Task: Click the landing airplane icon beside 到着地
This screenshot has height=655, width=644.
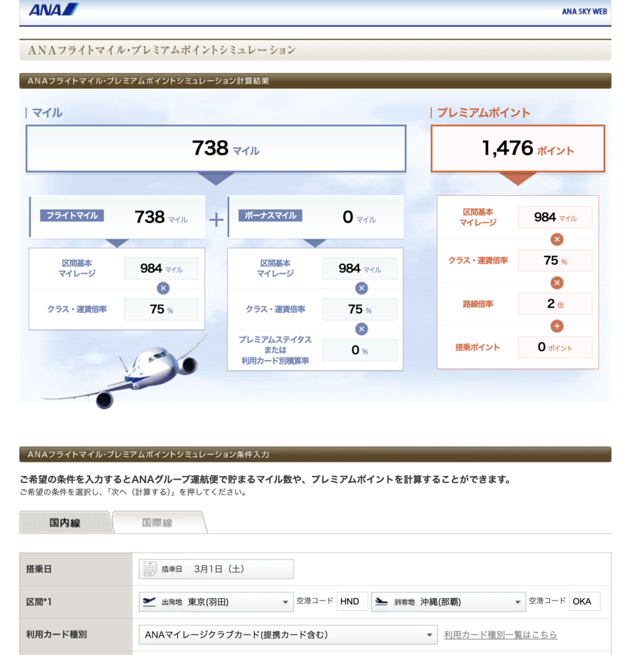Action: [x=381, y=601]
